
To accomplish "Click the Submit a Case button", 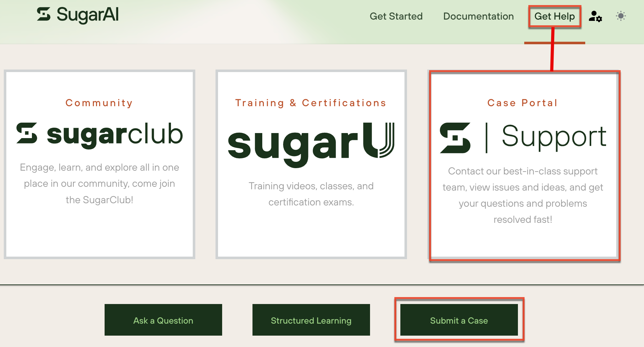I will pos(459,320).
